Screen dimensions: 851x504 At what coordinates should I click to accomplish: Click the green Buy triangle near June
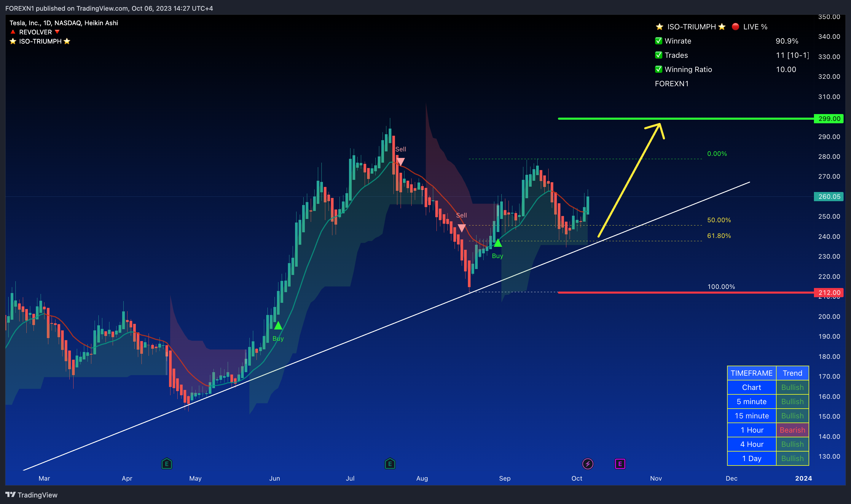point(278,326)
